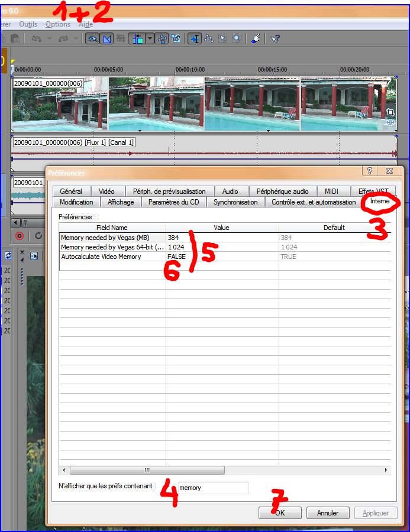The width and height of the screenshot is (410, 532).
Task: Open the Paramètres du CD tab
Action: click(x=173, y=202)
